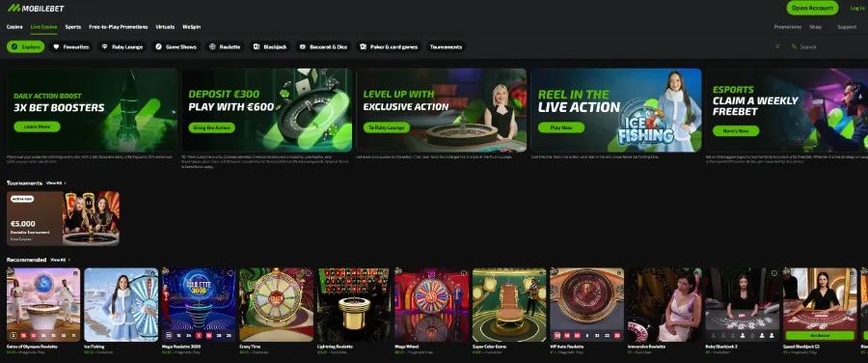Open the WeSpin tab
Image resolution: width=868 pixels, height=363 pixels.
[x=192, y=27]
